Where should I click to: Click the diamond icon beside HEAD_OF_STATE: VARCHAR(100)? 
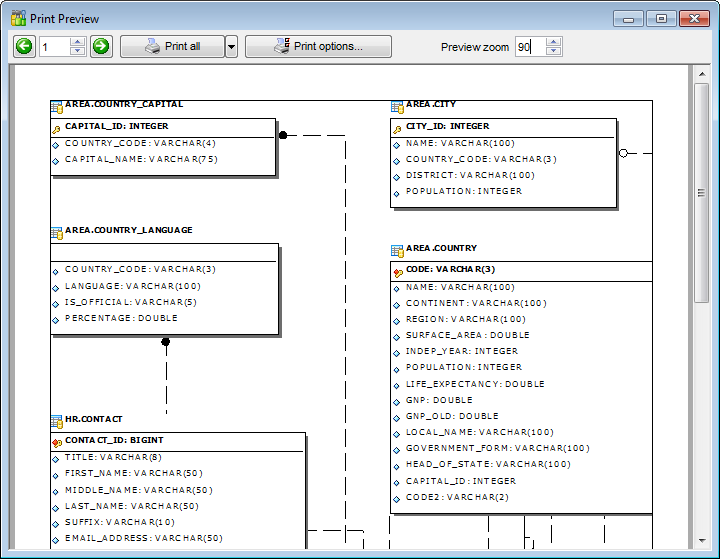397,467
